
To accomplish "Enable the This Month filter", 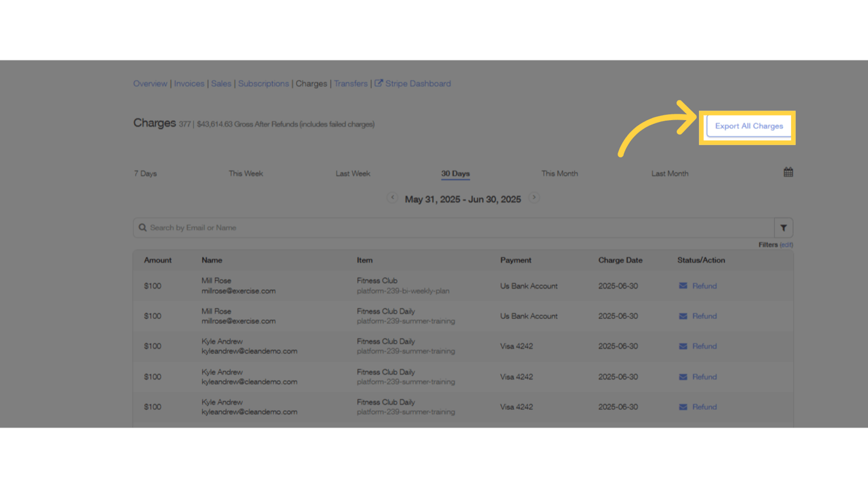I will click(x=560, y=173).
